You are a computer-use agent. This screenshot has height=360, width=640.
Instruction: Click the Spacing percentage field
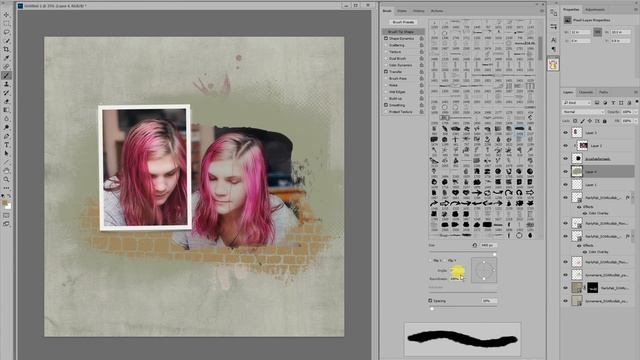[488, 301]
